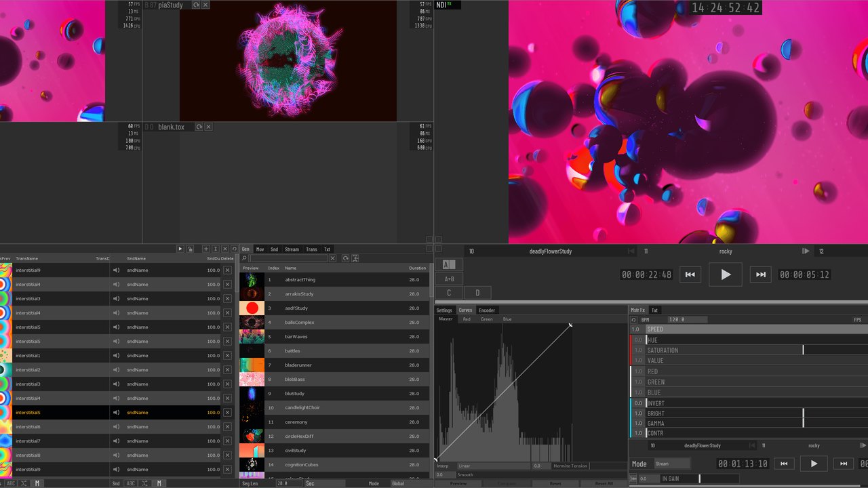Select the Red curve channel
The image size is (868, 488).
click(x=467, y=319)
